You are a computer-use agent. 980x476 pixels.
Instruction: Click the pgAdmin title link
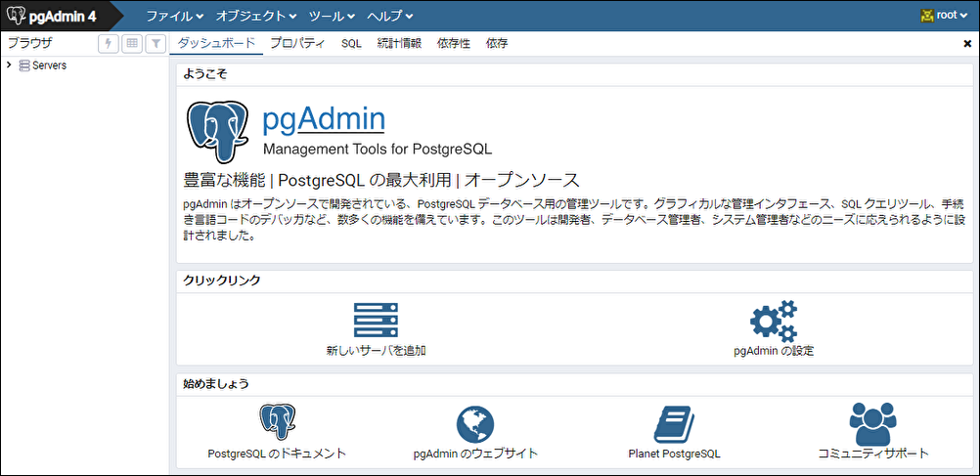323,120
